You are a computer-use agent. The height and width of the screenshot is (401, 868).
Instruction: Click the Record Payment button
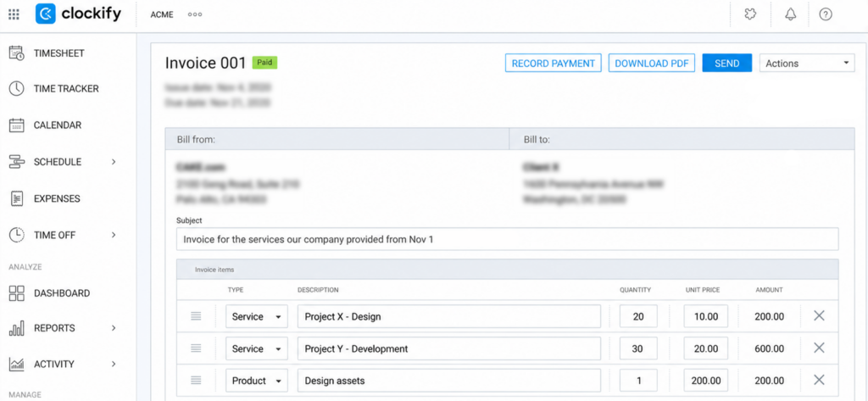click(x=553, y=63)
